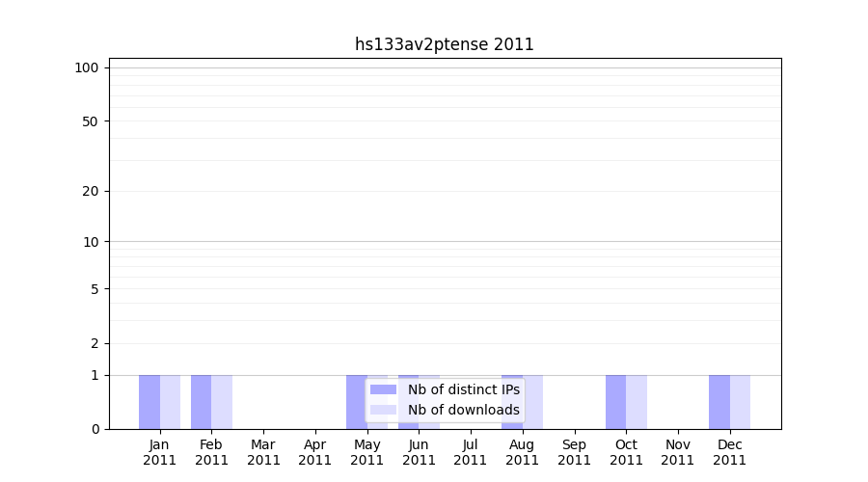Click the October downloads bar

coord(637,402)
